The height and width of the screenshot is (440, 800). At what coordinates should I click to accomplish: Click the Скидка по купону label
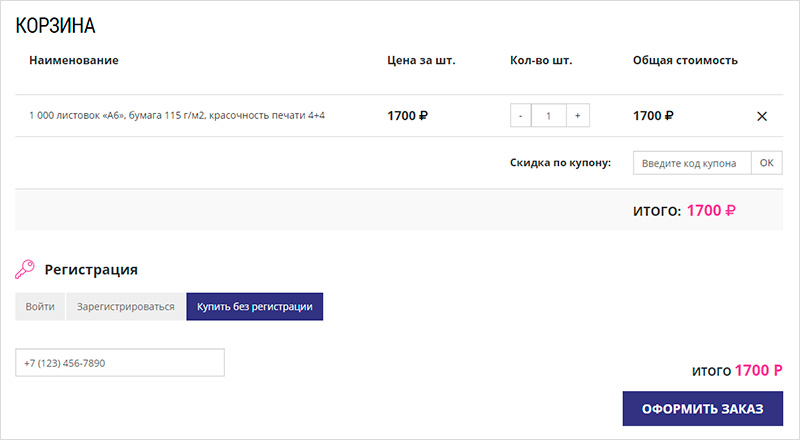pyautogui.click(x=560, y=163)
